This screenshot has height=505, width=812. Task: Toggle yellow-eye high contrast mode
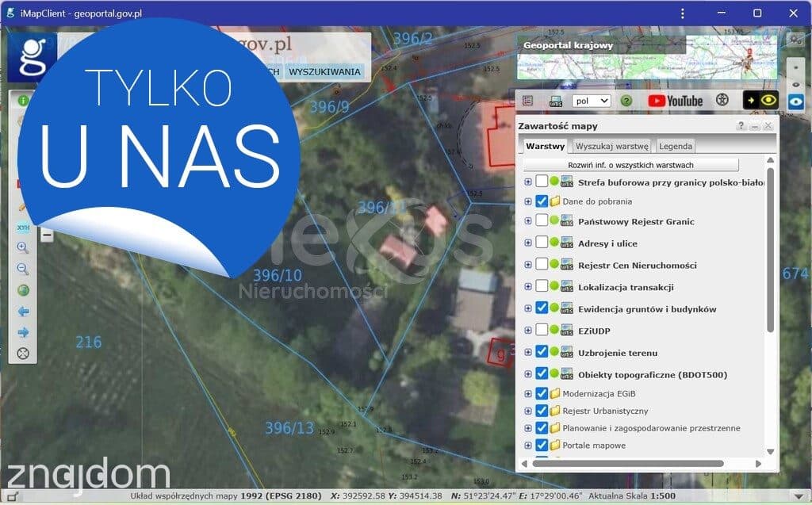click(x=760, y=100)
